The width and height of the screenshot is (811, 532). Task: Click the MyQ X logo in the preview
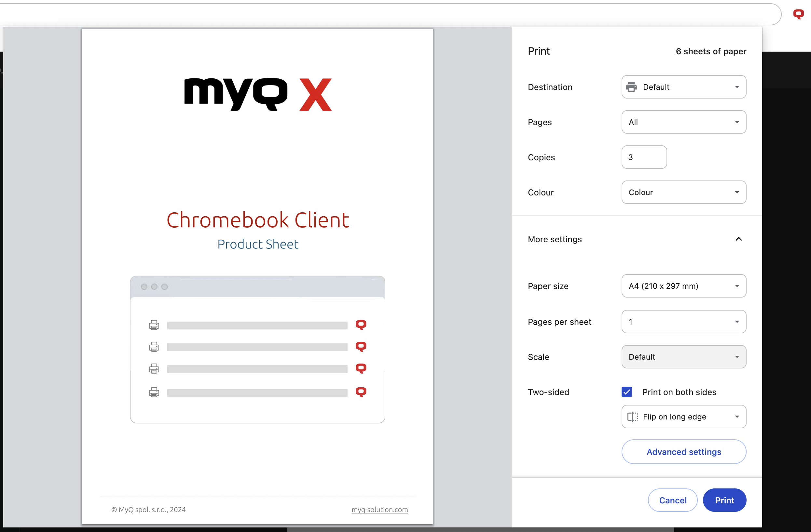click(x=258, y=94)
